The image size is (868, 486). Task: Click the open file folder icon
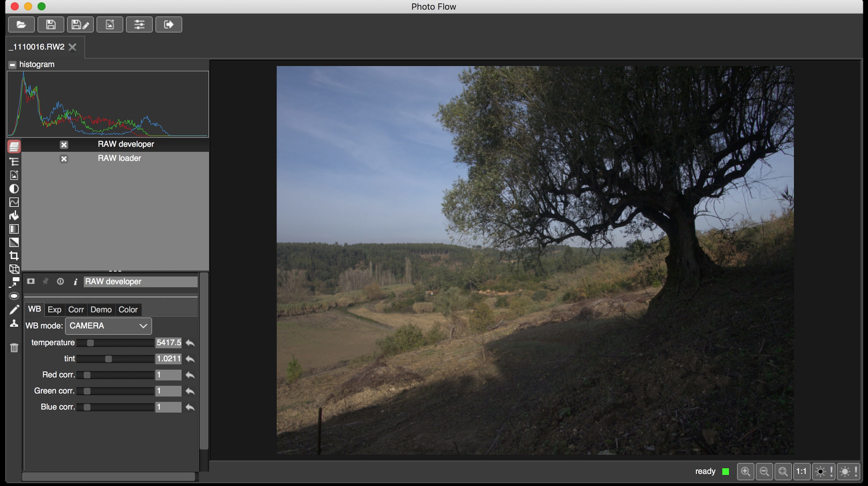point(21,25)
